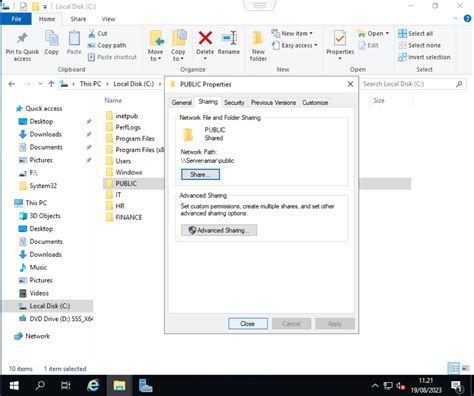Click the Up one level arrow
This screenshot has width=474, height=396.
click(x=51, y=84)
